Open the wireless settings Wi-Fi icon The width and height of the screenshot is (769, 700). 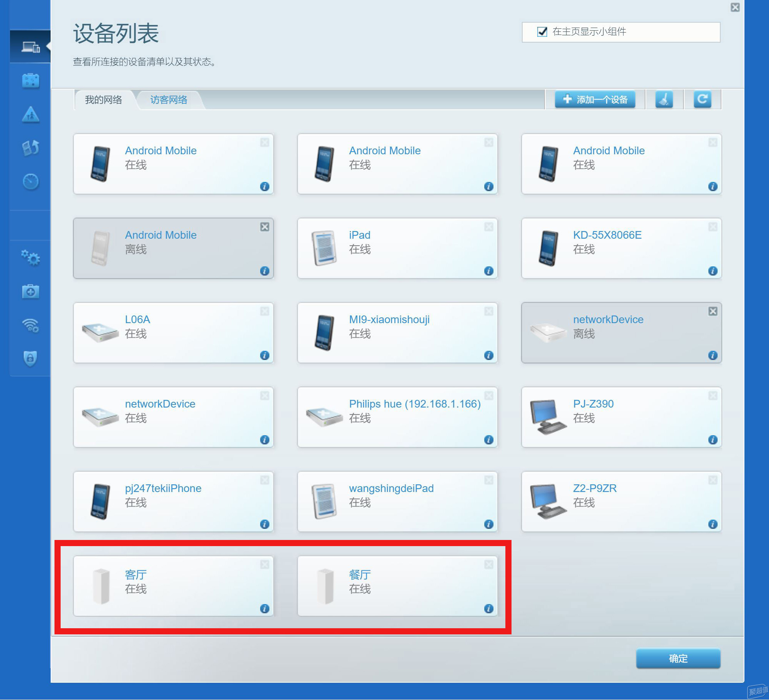(31, 325)
